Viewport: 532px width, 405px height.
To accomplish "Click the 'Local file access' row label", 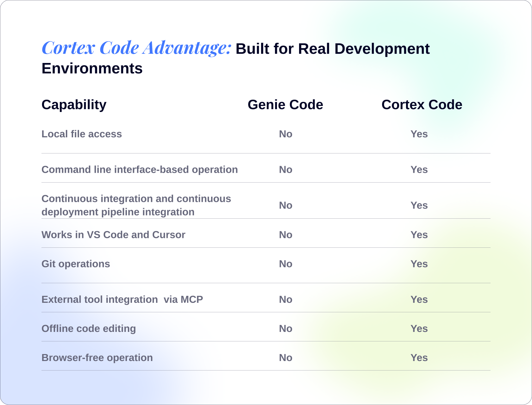I will tap(82, 134).
